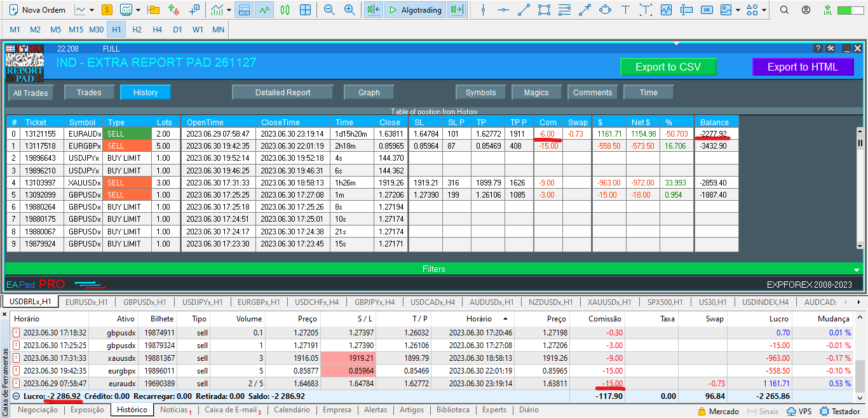Image resolution: width=868 pixels, height=418 pixels.
Task: Show All Trades in Report Pad
Action: pyautogui.click(x=31, y=93)
